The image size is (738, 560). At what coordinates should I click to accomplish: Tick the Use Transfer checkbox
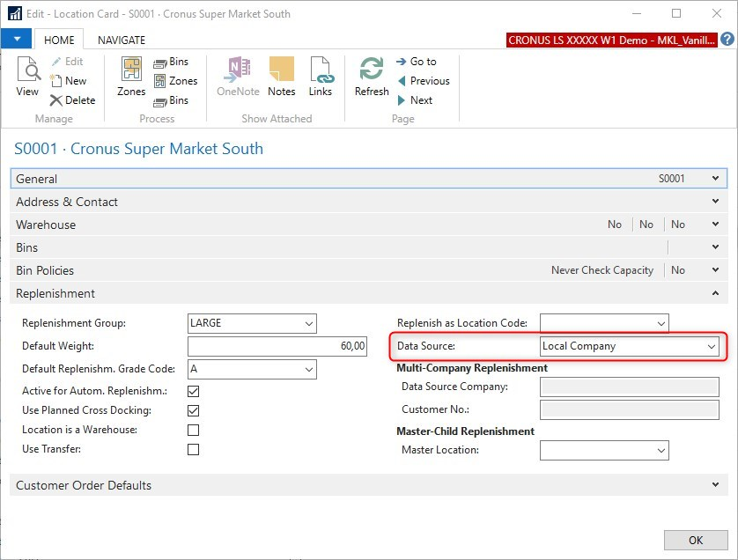[194, 450]
